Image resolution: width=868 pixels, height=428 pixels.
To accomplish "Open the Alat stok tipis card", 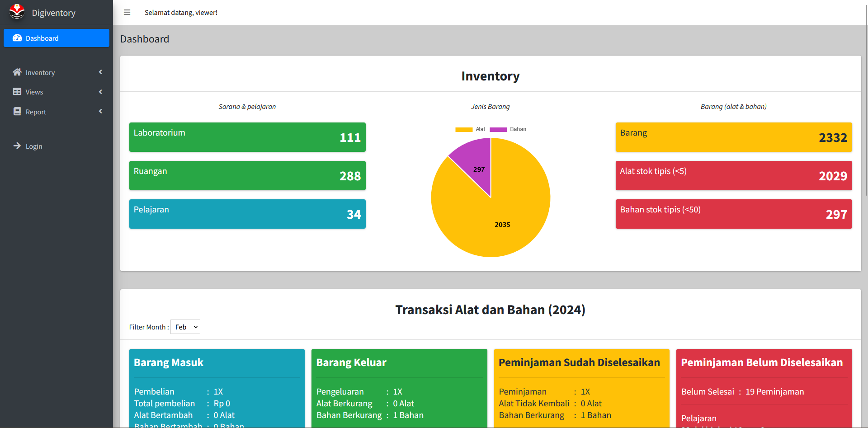I will (x=733, y=175).
